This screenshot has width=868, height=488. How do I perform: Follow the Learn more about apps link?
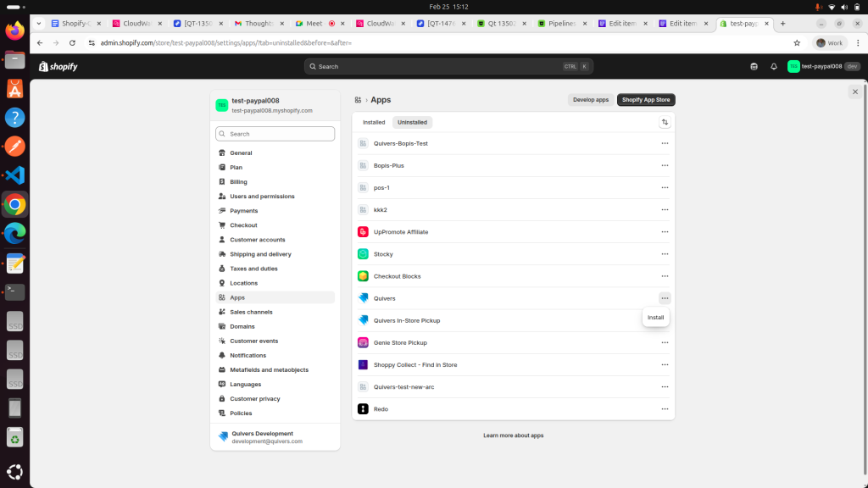(x=513, y=435)
